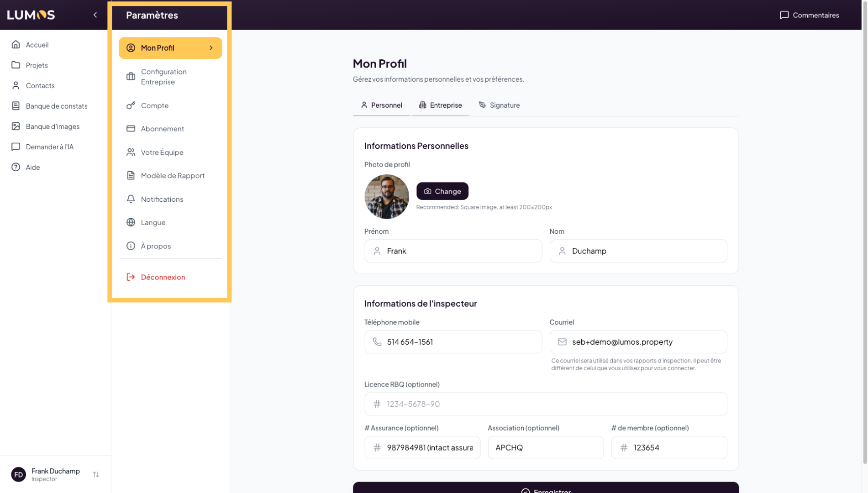Screen dimensions: 868x493
Task: Open the Signature tab
Action: tap(499, 105)
